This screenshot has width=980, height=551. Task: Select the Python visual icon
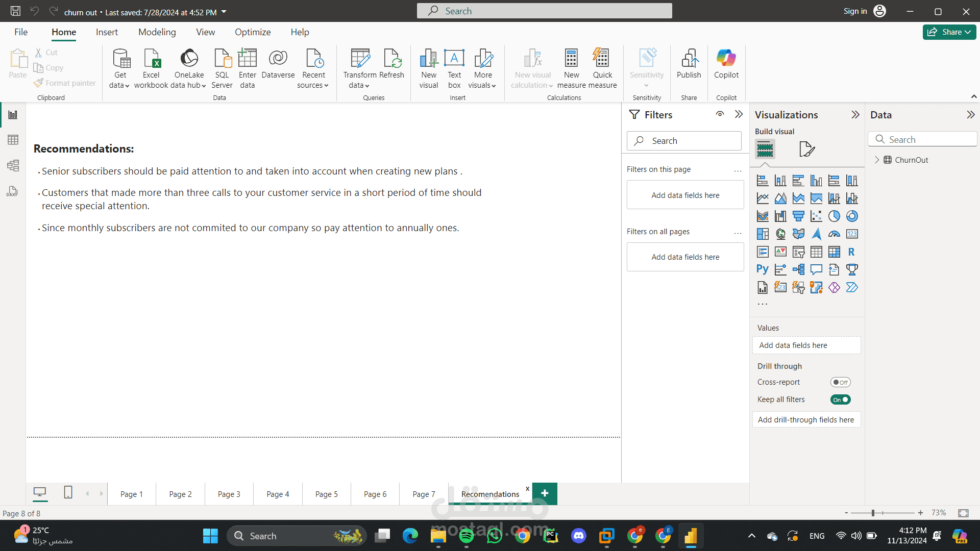pos(763,269)
